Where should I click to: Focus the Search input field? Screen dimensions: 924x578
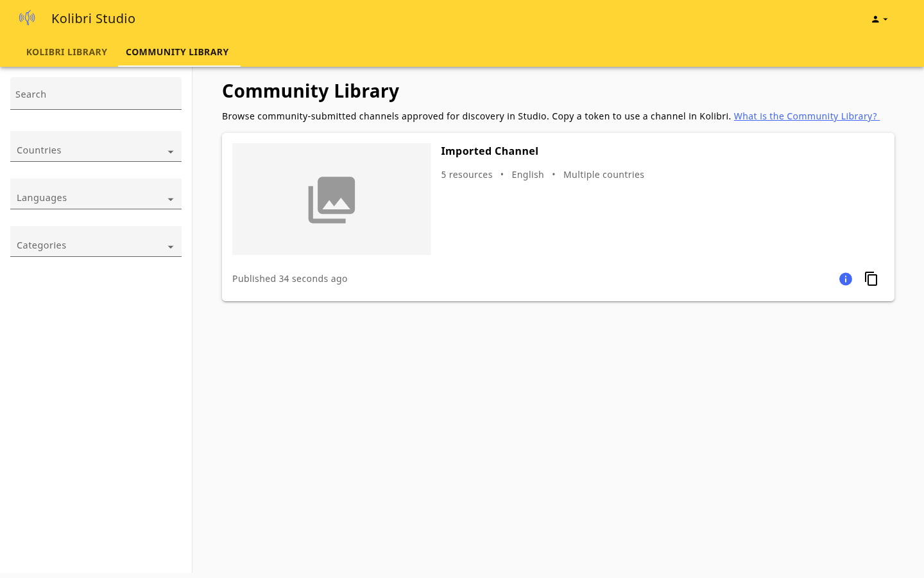click(x=96, y=94)
